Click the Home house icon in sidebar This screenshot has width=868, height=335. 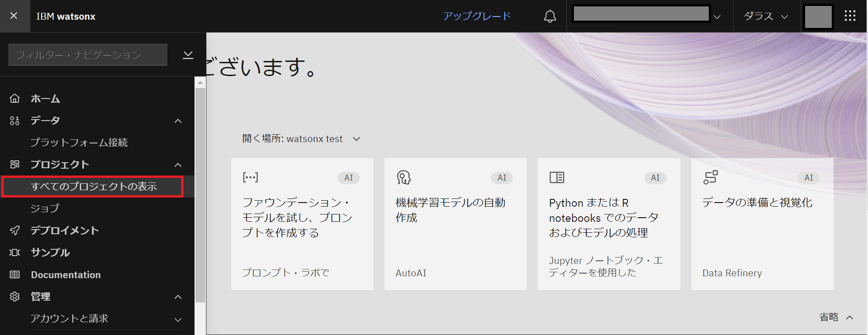[15, 99]
